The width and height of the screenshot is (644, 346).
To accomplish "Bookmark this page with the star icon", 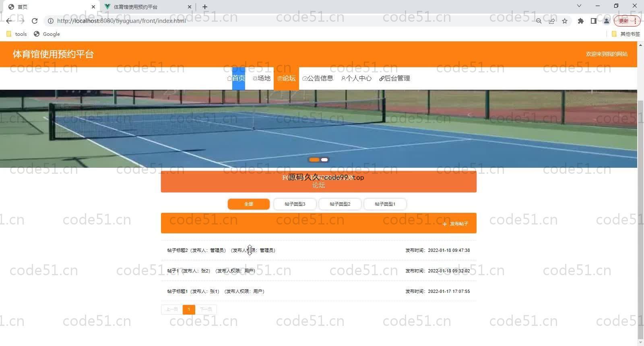I will click(565, 21).
